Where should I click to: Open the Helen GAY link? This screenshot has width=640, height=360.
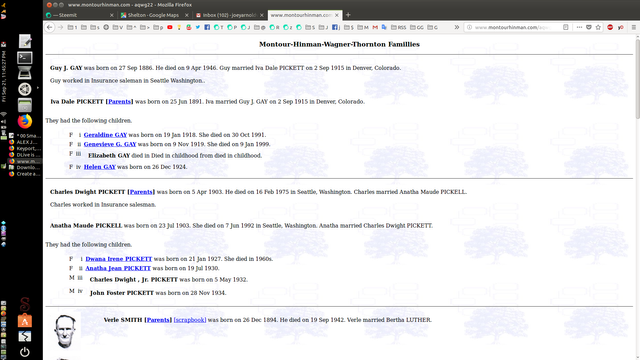click(x=100, y=167)
